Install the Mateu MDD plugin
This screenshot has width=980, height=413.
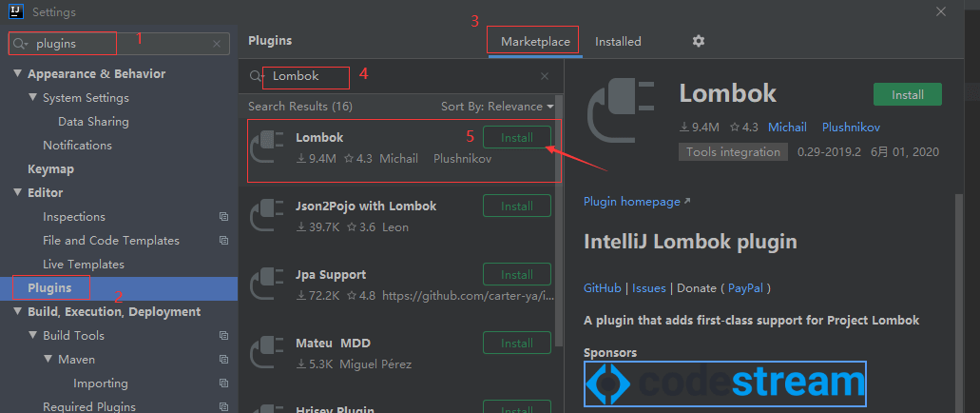517,343
